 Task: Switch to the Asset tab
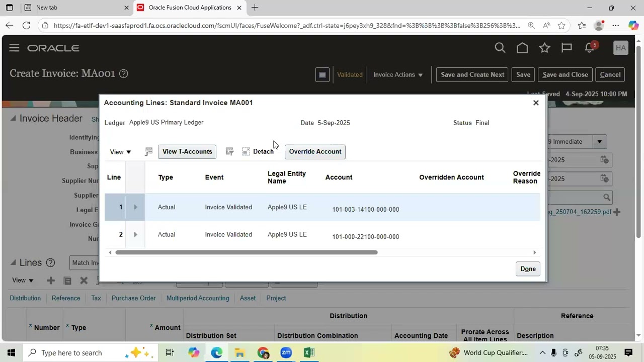pyautogui.click(x=248, y=298)
